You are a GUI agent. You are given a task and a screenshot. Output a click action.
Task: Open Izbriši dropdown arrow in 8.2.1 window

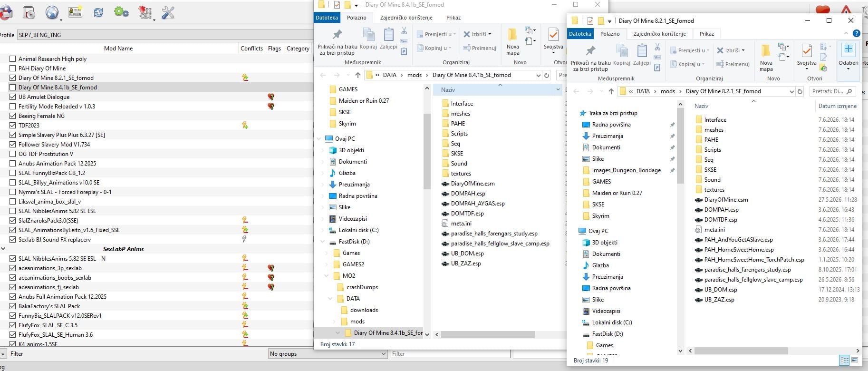click(x=743, y=50)
